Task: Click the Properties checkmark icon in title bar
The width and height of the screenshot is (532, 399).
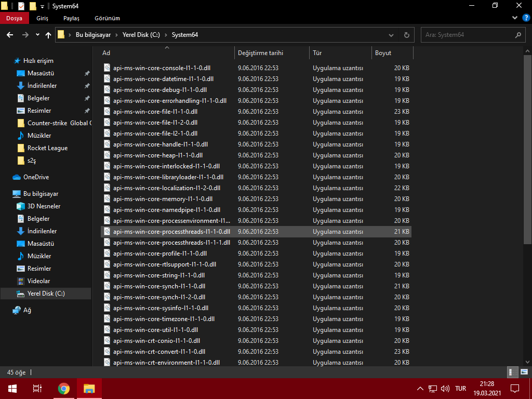Action: click(x=21, y=6)
